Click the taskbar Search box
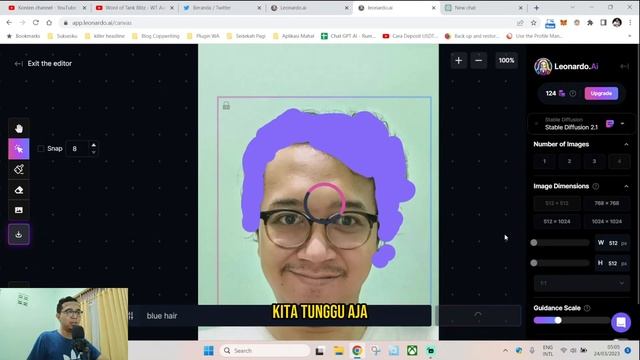The image size is (640, 360). (265, 351)
